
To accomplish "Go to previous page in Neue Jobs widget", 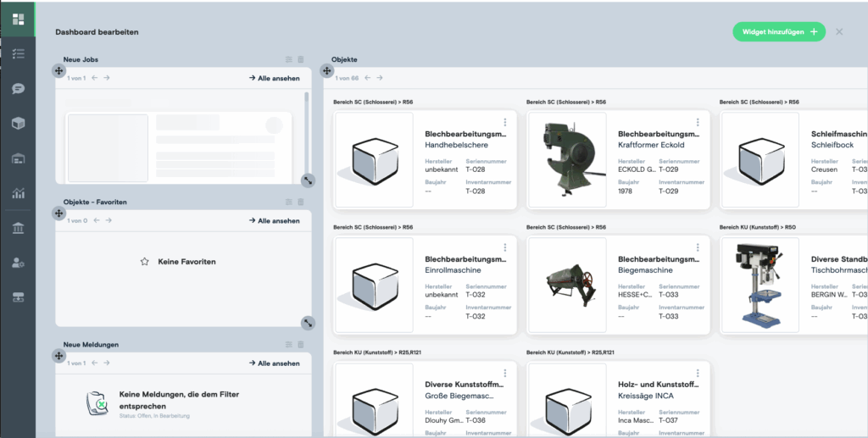I will (x=95, y=78).
